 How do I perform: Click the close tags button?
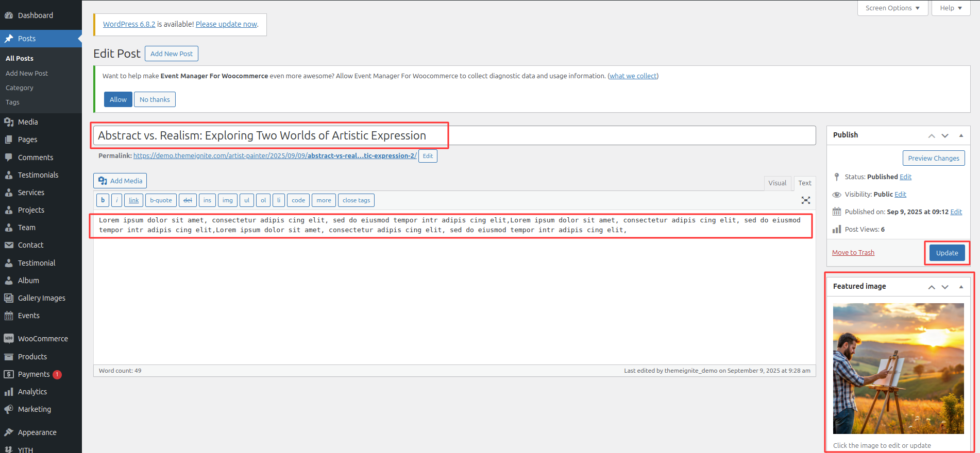click(357, 200)
